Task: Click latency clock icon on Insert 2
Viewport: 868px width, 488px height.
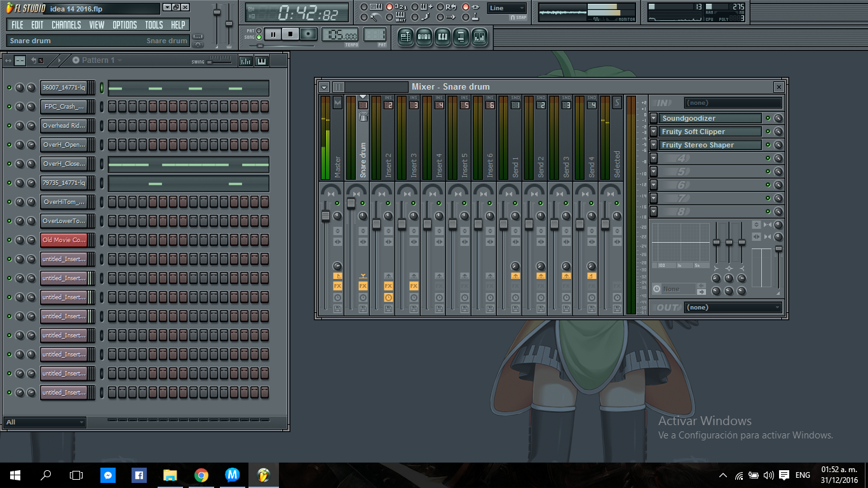Action: coord(388,297)
